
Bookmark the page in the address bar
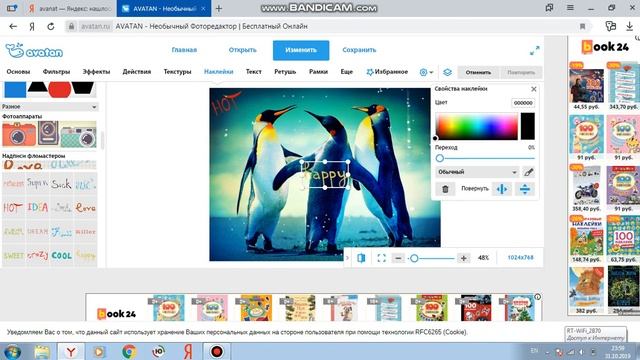582,27
